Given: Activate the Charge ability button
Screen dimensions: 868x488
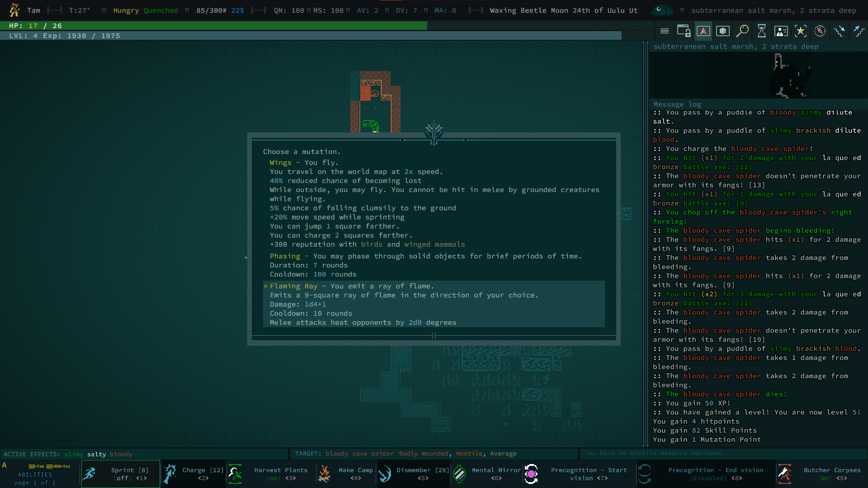Looking at the screenshot, I should 194,474.
